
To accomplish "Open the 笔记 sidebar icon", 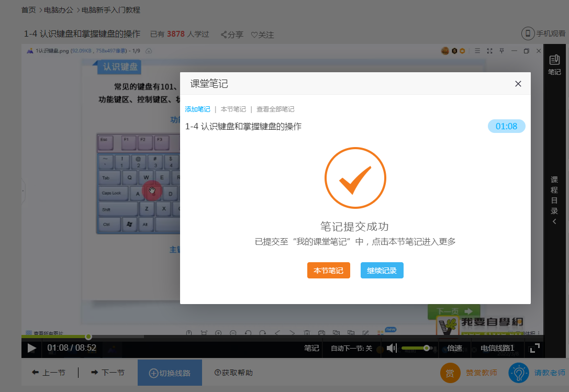I will pyautogui.click(x=554, y=64).
